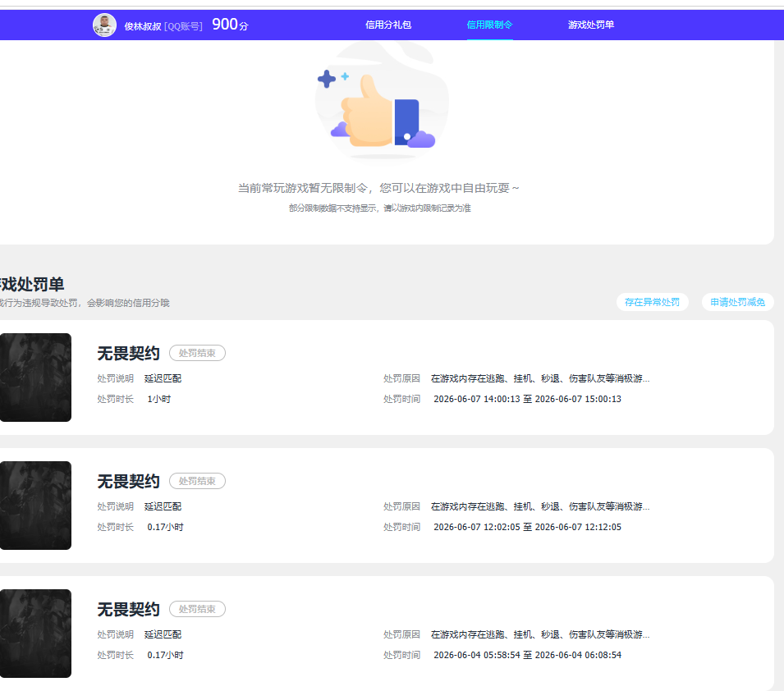Click the message 当前常玩游戏暂无限制令

tap(378, 188)
